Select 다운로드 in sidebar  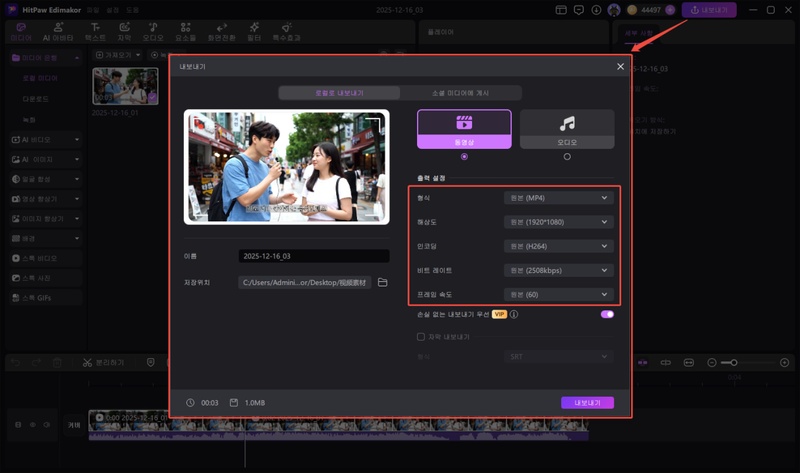[35, 98]
